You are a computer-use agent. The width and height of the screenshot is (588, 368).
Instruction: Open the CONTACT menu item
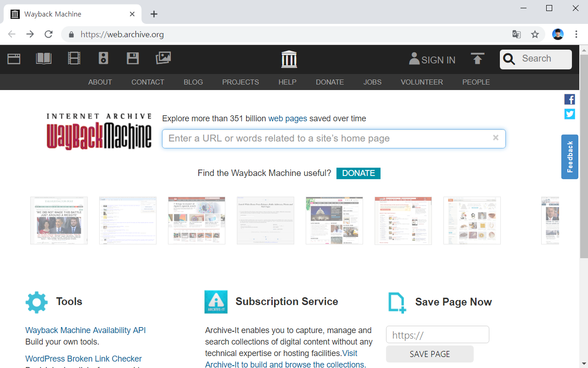point(148,82)
